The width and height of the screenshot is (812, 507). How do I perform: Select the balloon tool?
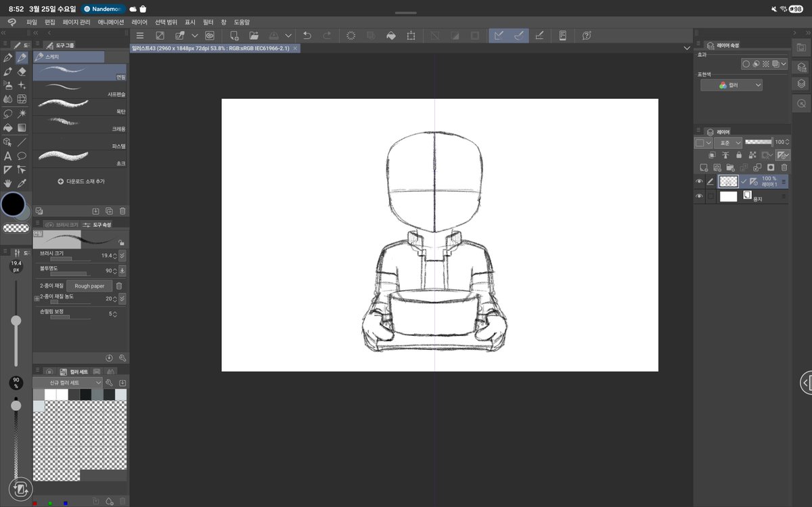coord(22,156)
